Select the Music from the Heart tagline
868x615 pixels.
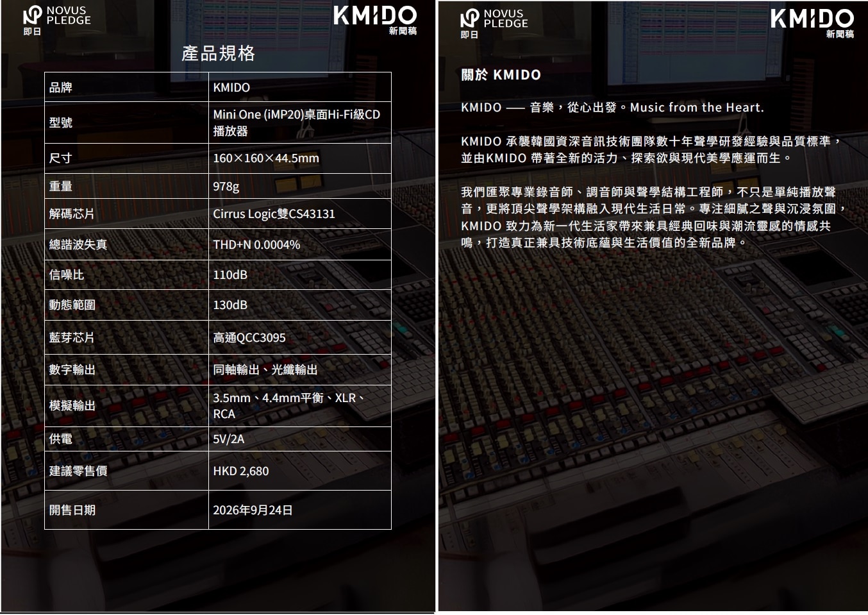[x=697, y=108]
